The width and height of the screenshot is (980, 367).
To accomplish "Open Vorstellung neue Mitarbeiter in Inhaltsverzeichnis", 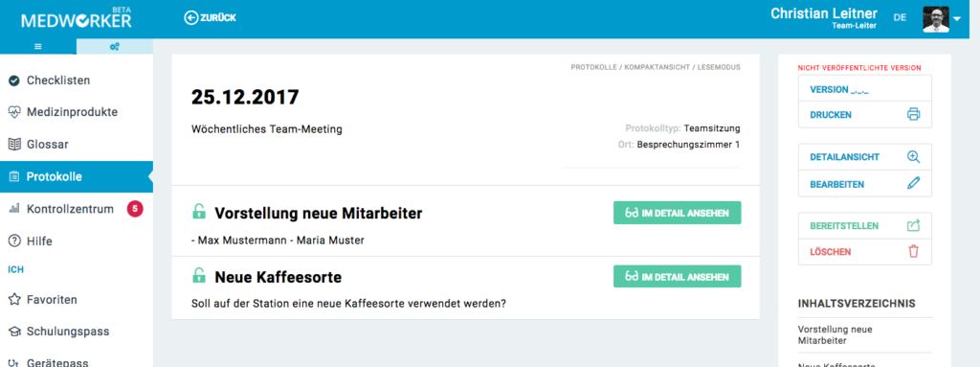I will (x=835, y=335).
